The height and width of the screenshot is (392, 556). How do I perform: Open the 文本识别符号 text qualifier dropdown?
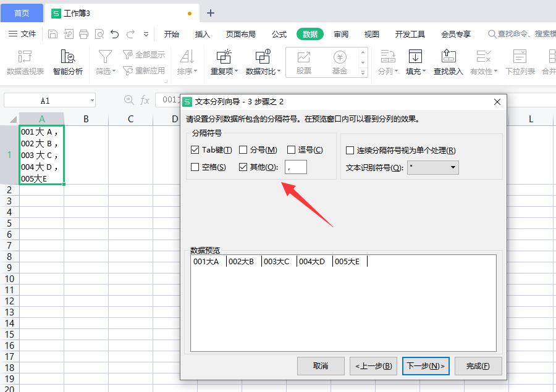[x=452, y=167]
